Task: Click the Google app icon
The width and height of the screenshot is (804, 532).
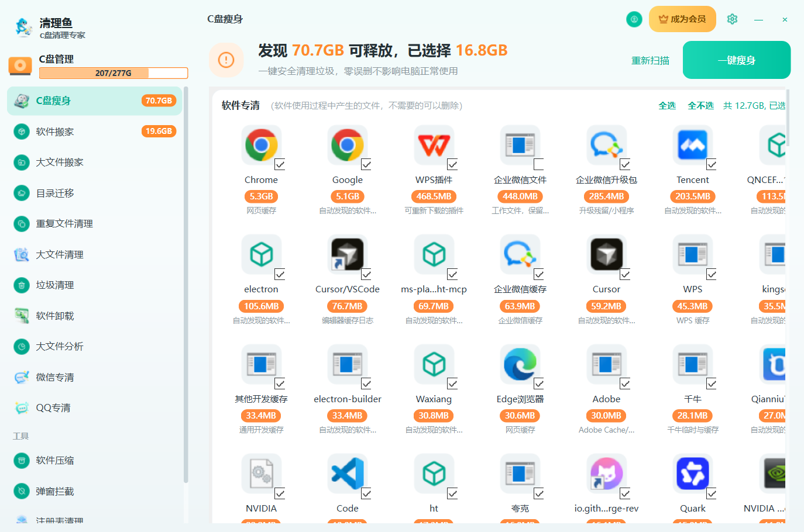Action: 348,145
